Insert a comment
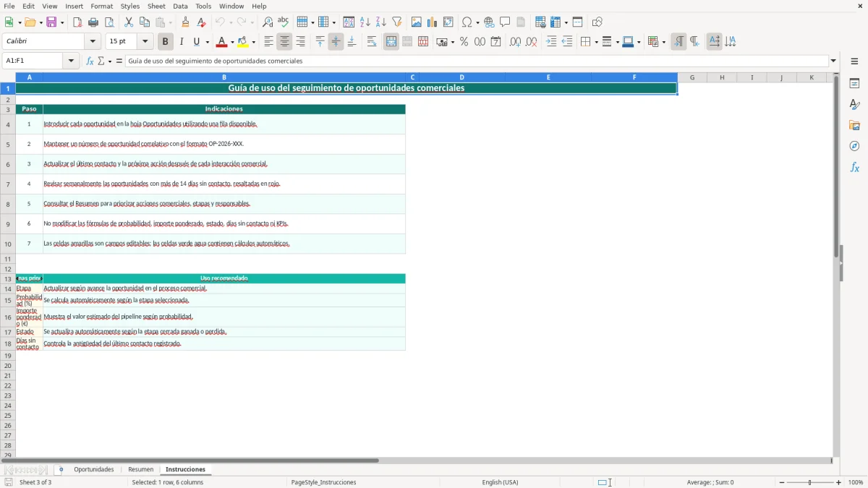This screenshot has width=868, height=488. 506,22
